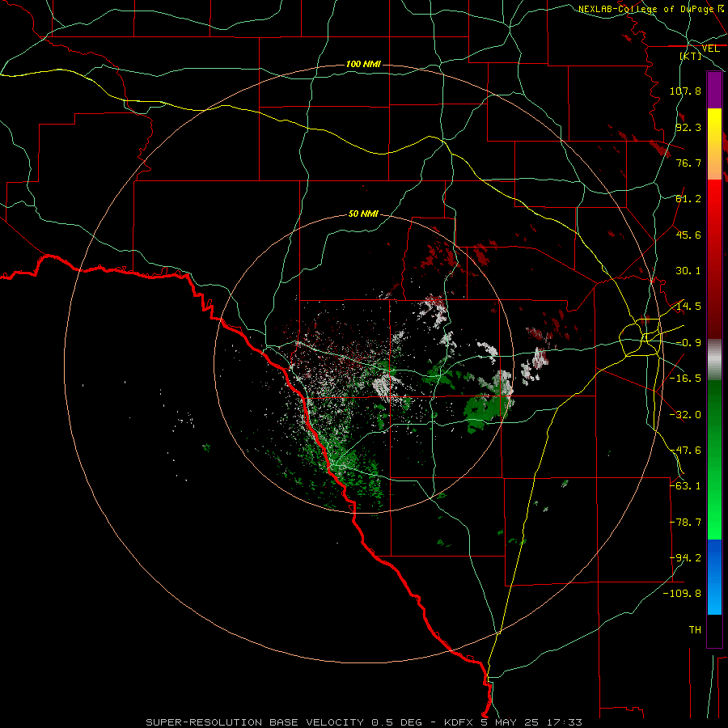The image size is (728, 728).
Task: Click the 92.3 velocity scale value
Action: (688, 127)
